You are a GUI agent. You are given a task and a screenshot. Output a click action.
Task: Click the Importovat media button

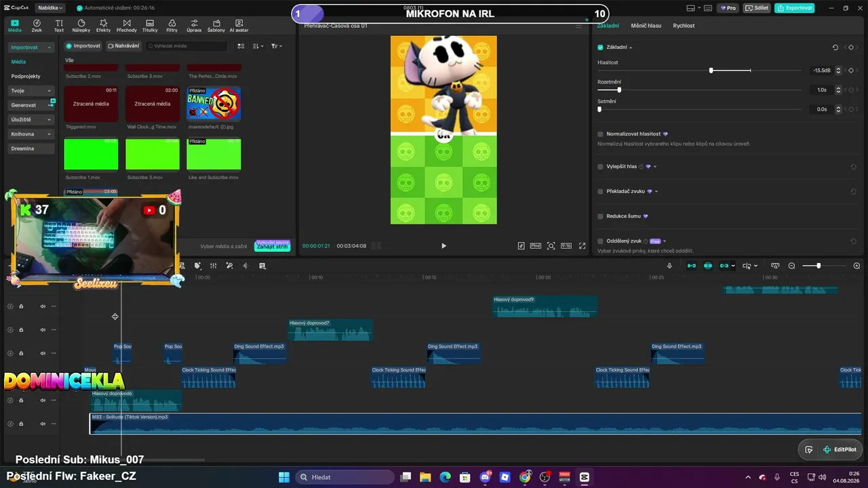point(83,46)
